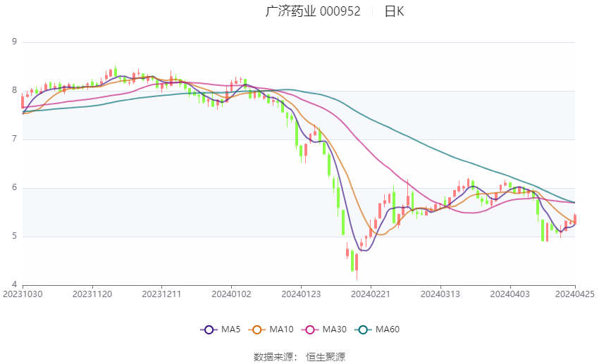Screen dimensions: 599x364
Task: Click the y-axis value 4
Action: (15, 284)
